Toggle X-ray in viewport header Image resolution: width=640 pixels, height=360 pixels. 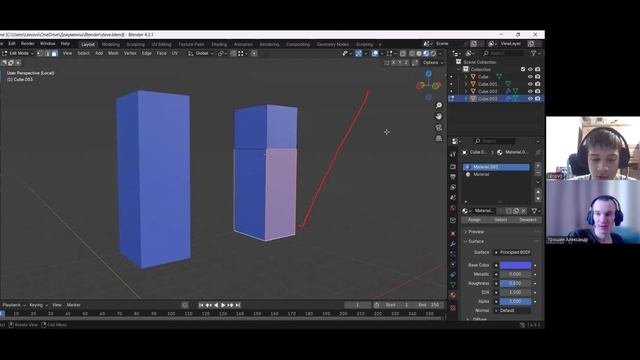403,53
